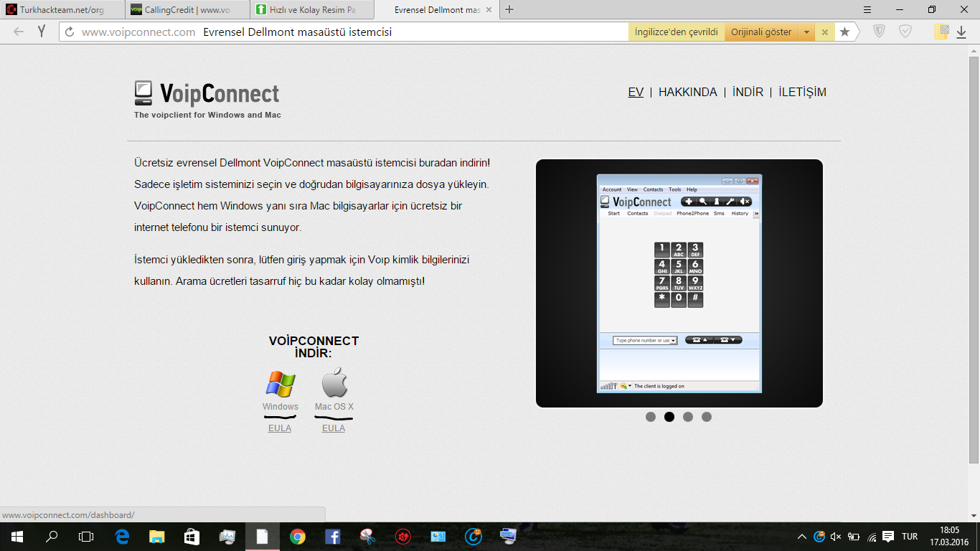Select the fourth carousel dot

coord(707,417)
